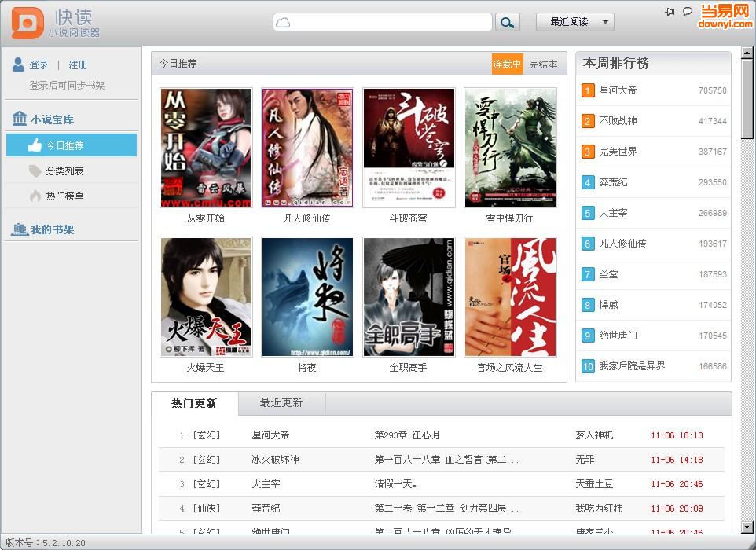The width and height of the screenshot is (756, 550).
Task: Select the 热门更新 tab
Action: point(194,403)
